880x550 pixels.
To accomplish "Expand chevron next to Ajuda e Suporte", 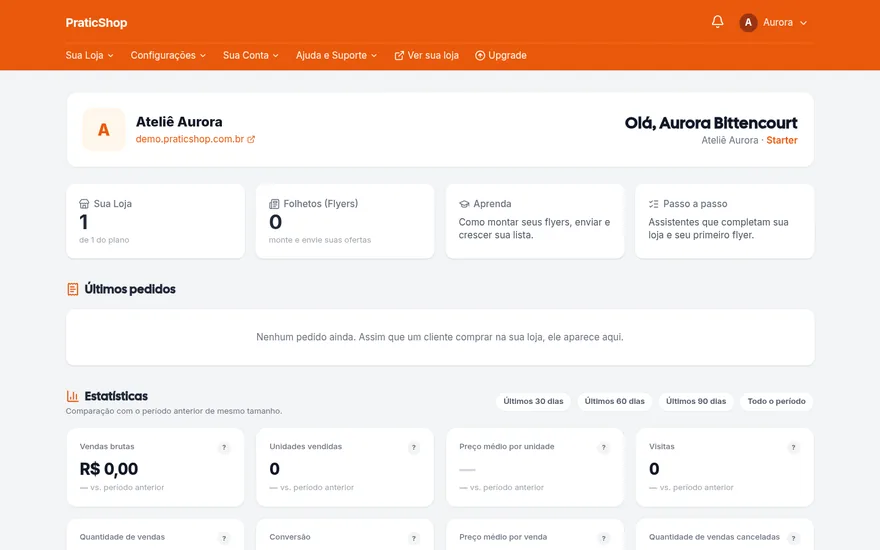I will [374, 56].
